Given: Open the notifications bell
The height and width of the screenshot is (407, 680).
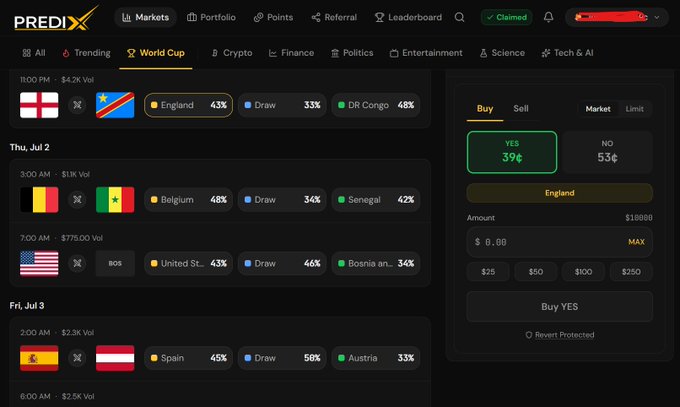Looking at the screenshot, I should click(x=548, y=17).
